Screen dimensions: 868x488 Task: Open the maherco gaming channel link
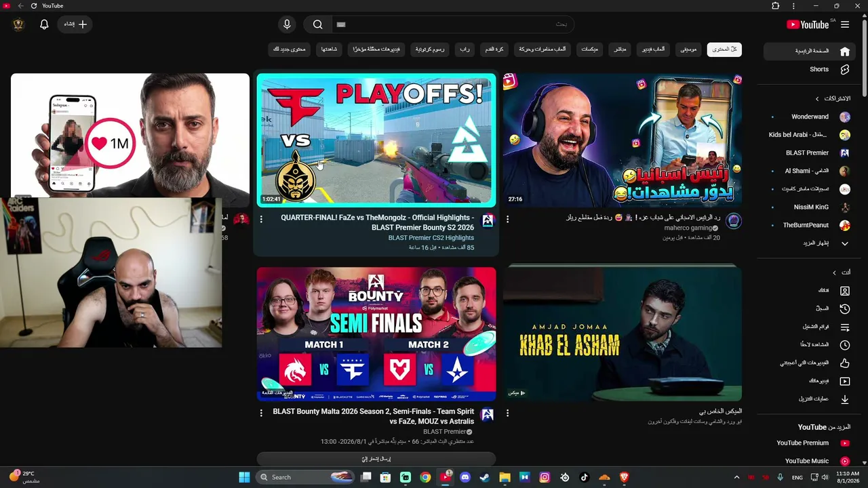(689, 228)
